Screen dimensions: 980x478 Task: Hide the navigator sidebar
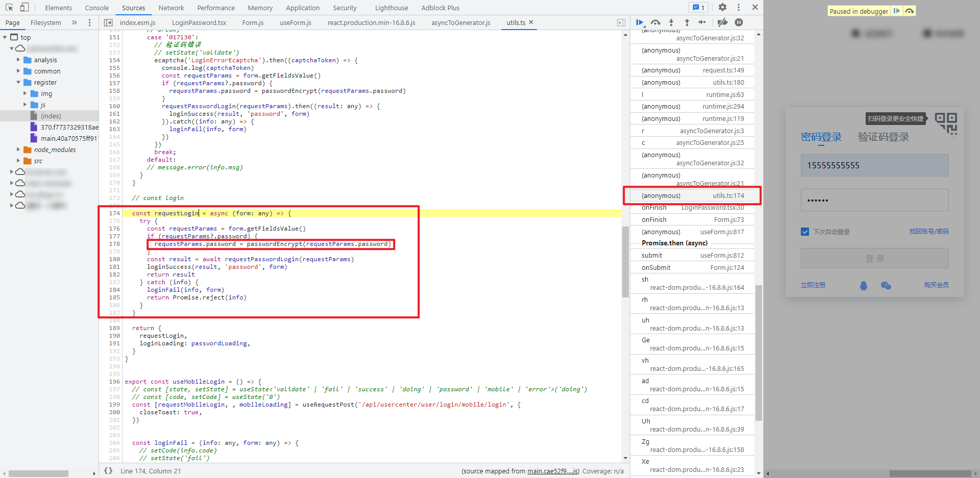coord(108,22)
